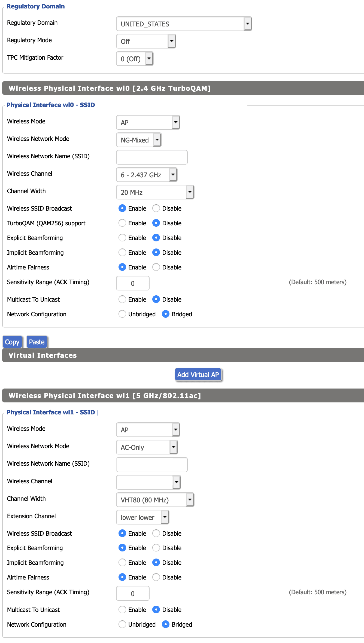The width and height of the screenshot is (364, 643).
Task: Select Disable for wl1 Implicit Beamforming
Action: [156, 562]
